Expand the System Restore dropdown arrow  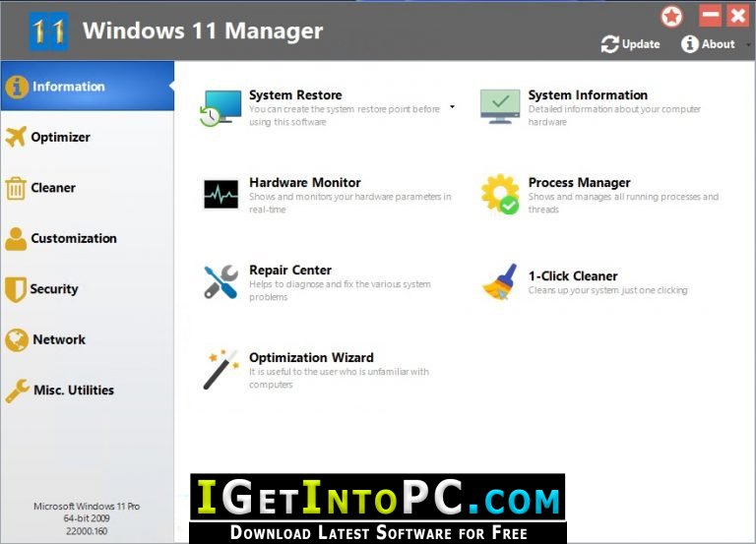point(452,106)
